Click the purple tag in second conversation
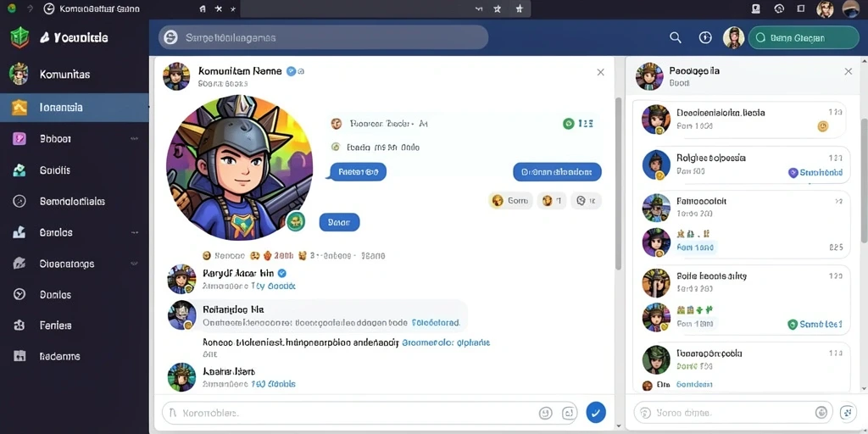This screenshot has height=434, width=868. point(815,173)
